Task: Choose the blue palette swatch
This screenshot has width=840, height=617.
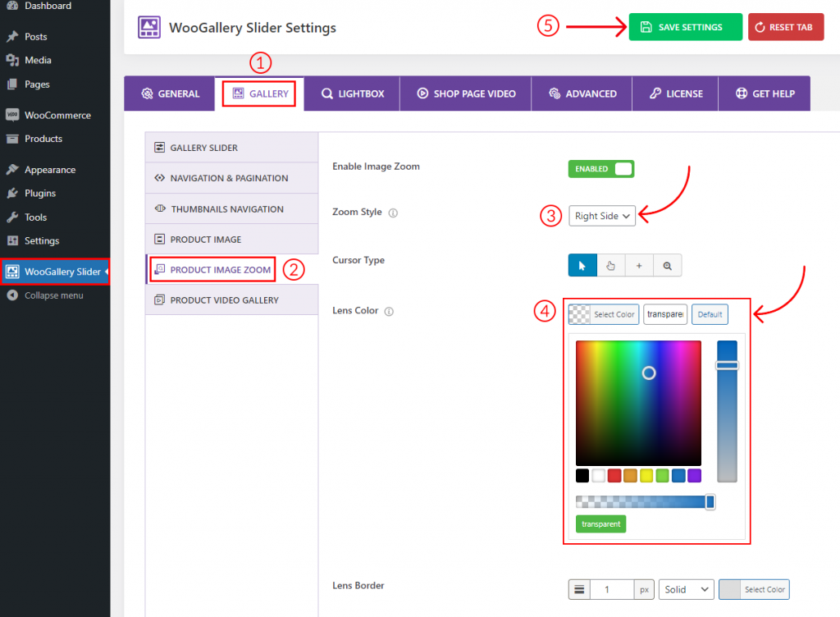Action: click(x=678, y=476)
